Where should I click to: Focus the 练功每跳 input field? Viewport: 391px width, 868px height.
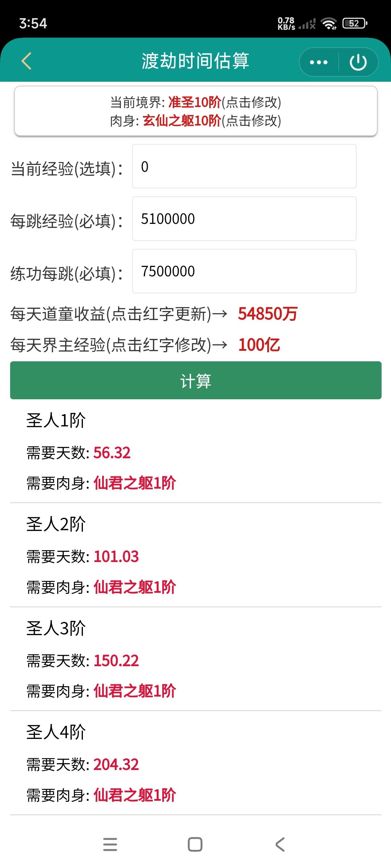pos(244,271)
